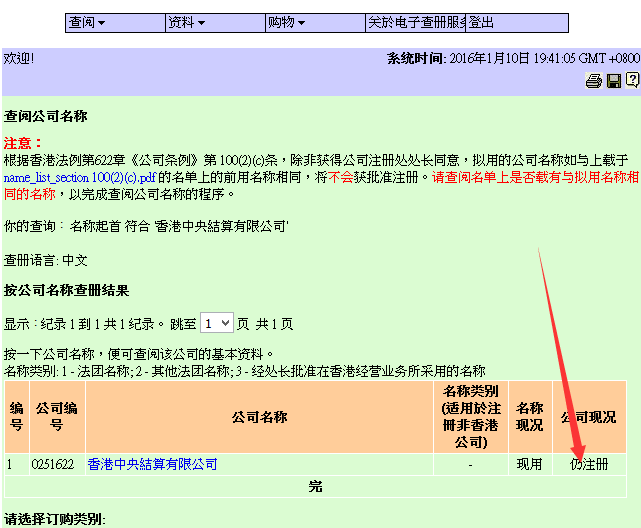This screenshot has width=641, height=528.
Task: Open company link 香港中央結算有限公司
Action: [x=152, y=465]
